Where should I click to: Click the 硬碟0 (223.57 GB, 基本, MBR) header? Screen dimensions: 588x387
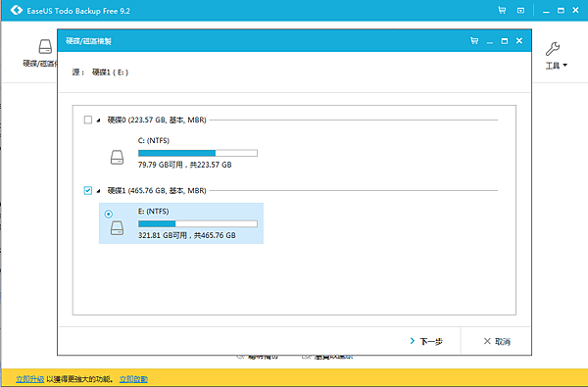click(x=157, y=120)
